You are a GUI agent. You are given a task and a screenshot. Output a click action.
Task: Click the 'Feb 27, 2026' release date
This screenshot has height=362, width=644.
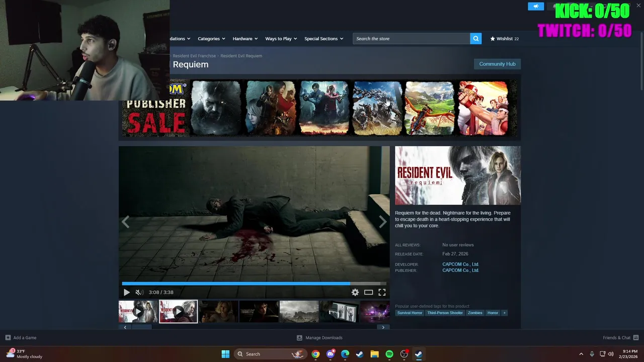tap(455, 254)
